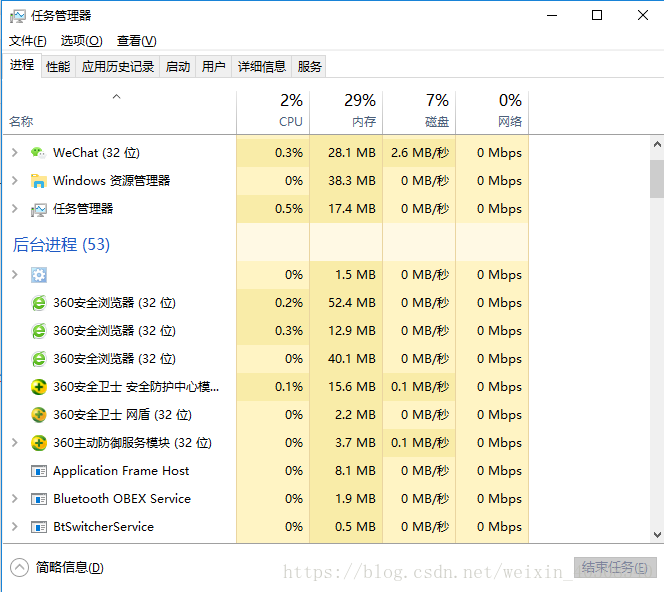Expand the Windows 资源管理器 process group
Image resolution: width=664 pixels, height=592 pixels.
(x=15, y=181)
